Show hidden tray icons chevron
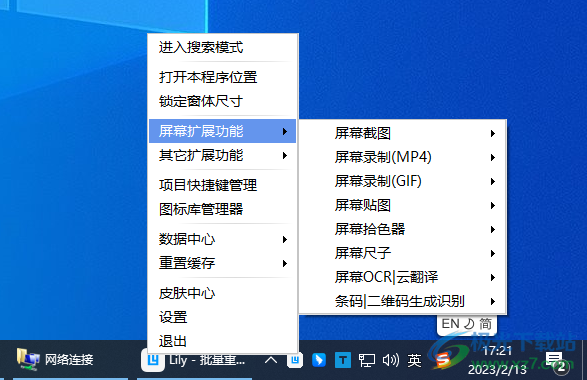The height and width of the screenshot is (380, 587). [271, 360]
